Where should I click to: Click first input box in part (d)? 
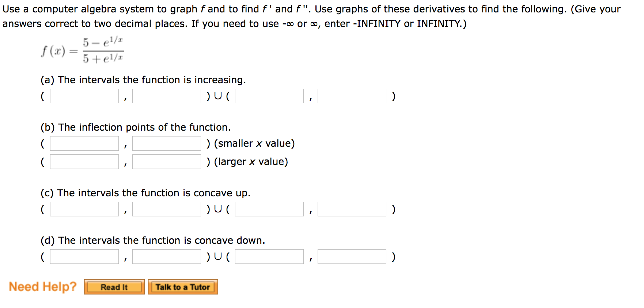click(84, 256)
